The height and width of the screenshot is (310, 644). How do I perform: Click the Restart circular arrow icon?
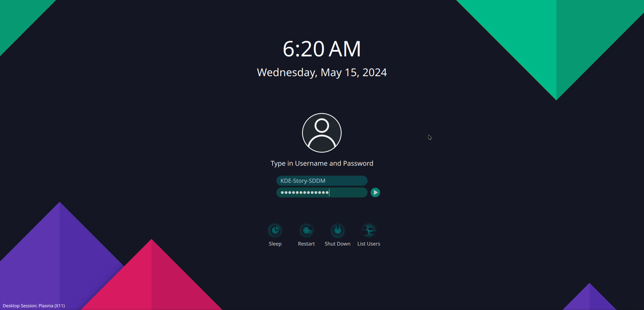(x=306, y=230)
